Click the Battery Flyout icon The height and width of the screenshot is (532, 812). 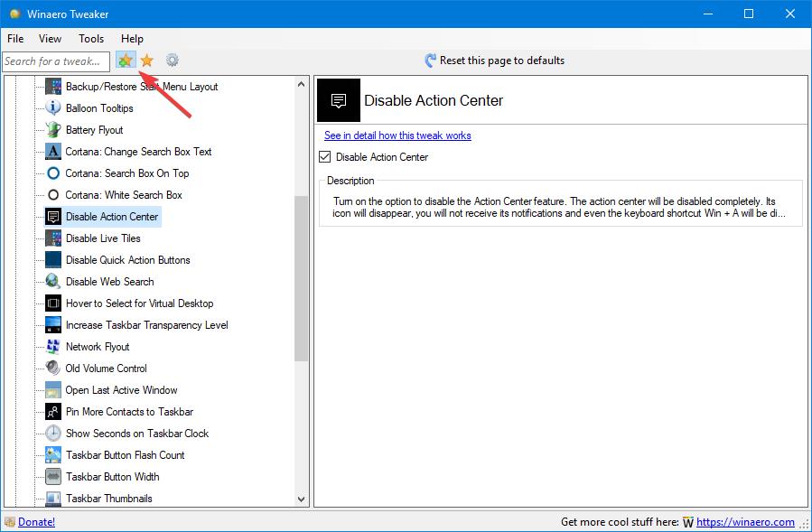pos(52,129)
